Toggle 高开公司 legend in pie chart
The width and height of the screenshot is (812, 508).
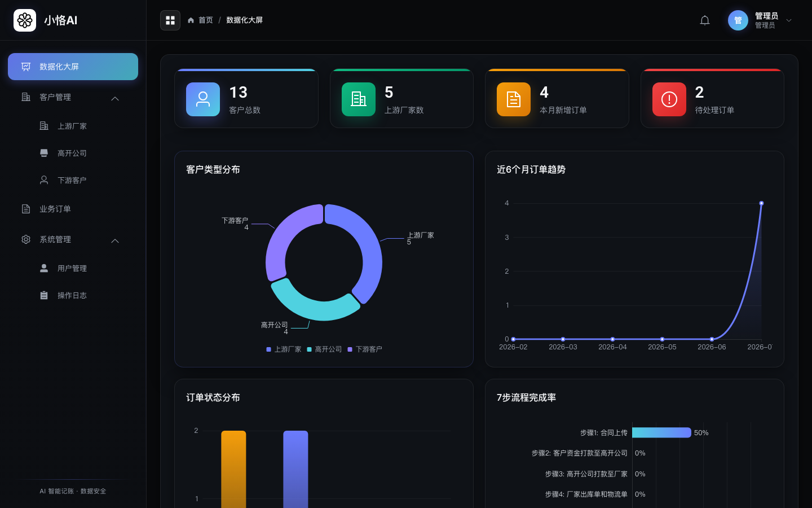click(324, 349)
